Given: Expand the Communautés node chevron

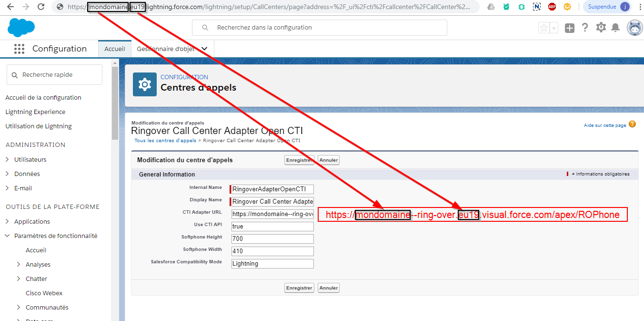Looking at the screenshot, I should [x=19, y=307].
